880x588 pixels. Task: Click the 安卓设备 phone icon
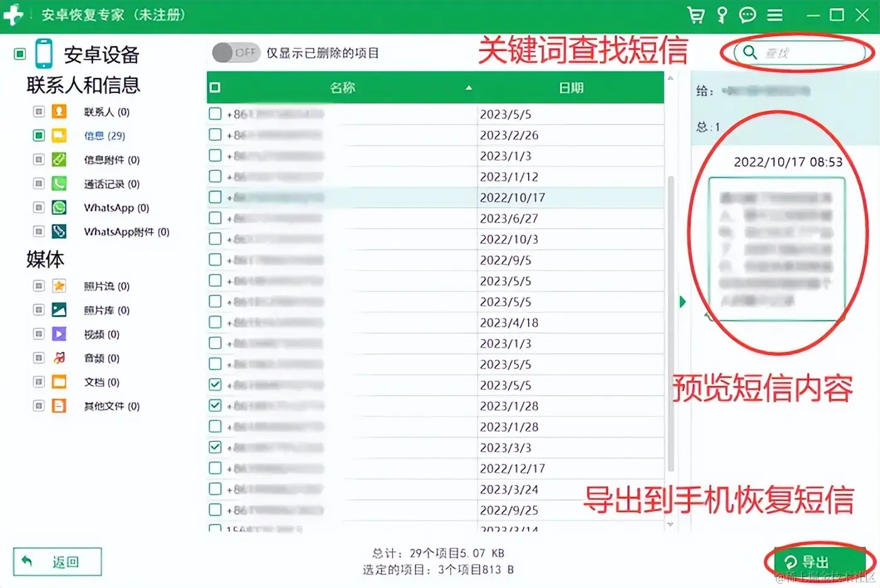pyautogui.click(x=44, y=53)
